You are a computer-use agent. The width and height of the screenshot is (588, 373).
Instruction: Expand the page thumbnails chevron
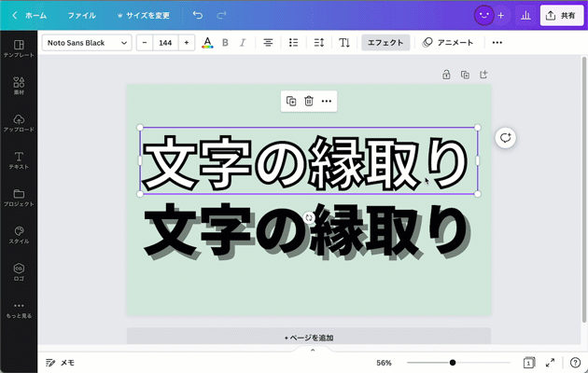coord(313,351)
